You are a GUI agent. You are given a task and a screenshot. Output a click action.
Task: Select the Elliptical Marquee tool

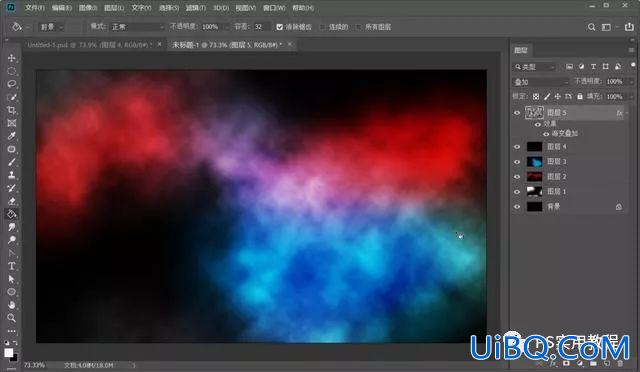click(x=11, y=71)
